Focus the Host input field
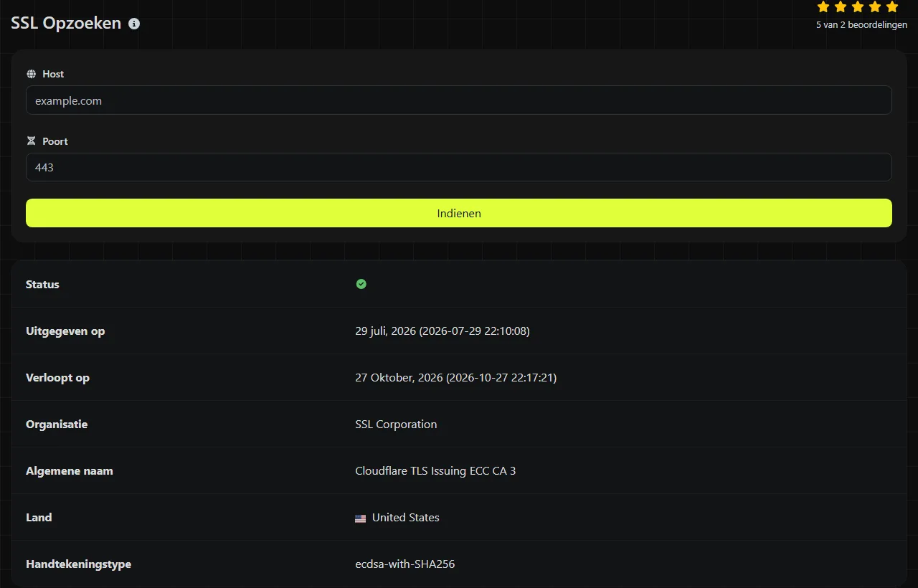The image size is (918, 588). 459,100
